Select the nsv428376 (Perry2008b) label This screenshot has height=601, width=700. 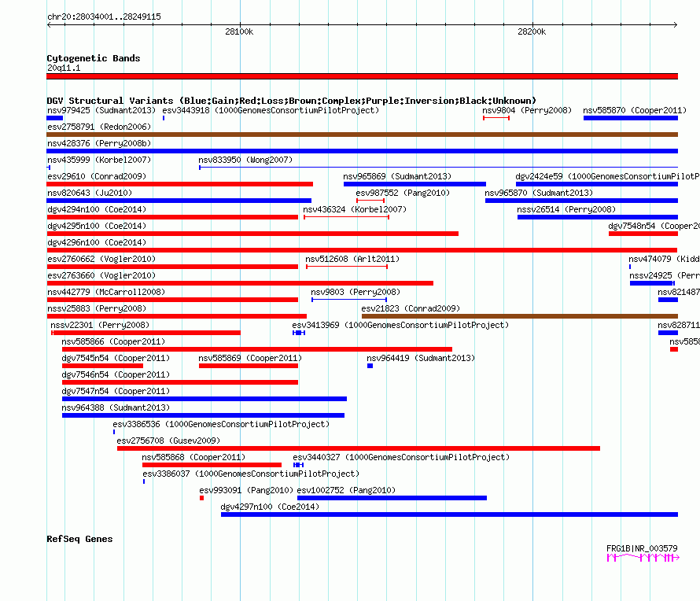[x=99, y=143]
